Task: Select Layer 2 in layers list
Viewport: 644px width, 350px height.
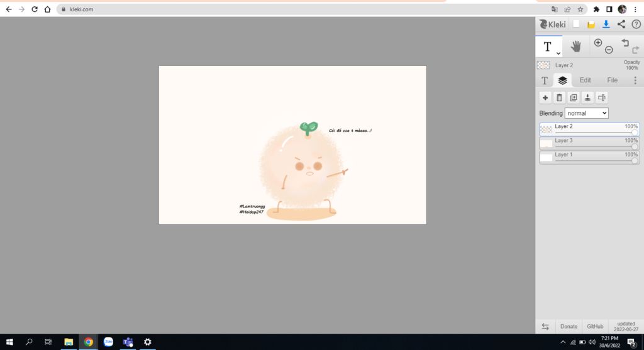Action: pyautogui.click(x=589, y=129)
